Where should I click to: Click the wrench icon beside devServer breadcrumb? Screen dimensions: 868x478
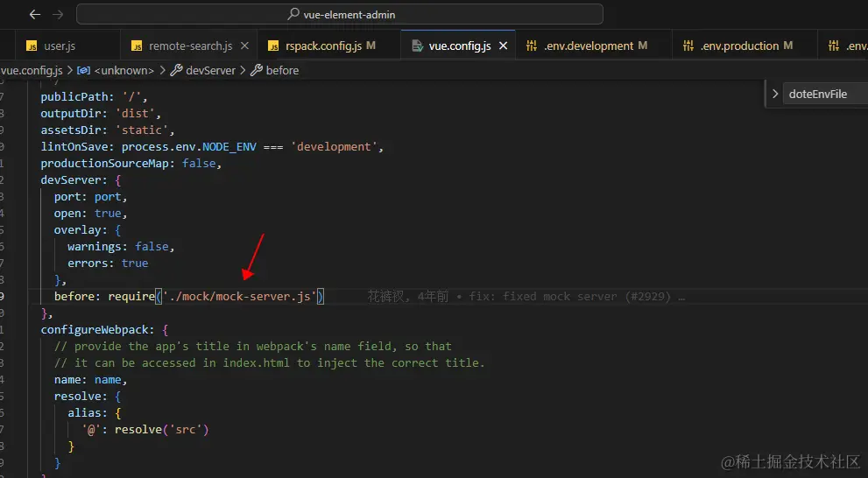pos(177,70)
